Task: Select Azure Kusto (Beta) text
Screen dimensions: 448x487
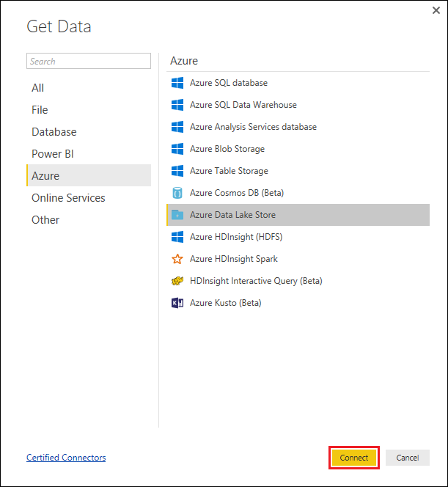Action: tap(226, 303)
